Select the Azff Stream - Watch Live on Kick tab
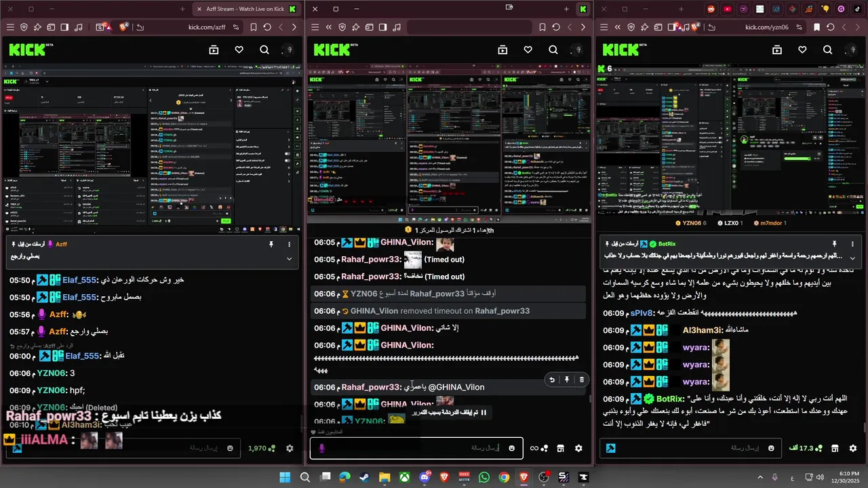 click(x=245, y=9)
